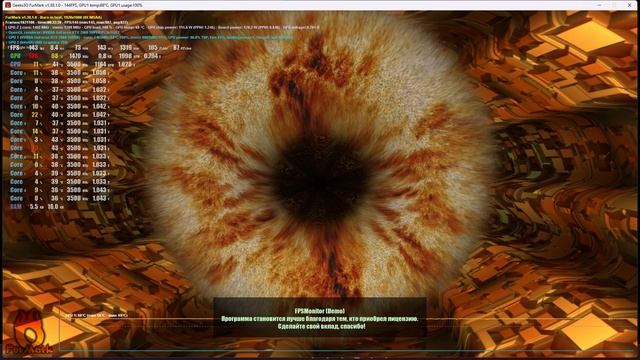This screenshot has width=640, height=360.
Task: Click the 'Сделайте свой вклад, спасибо!' line
Action: tap(321, 327)
